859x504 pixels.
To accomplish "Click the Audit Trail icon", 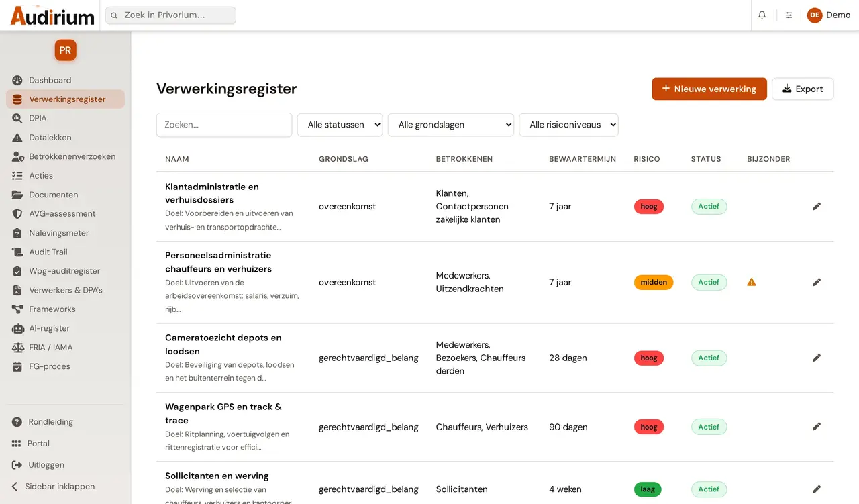I will click(x=17, y=252).
